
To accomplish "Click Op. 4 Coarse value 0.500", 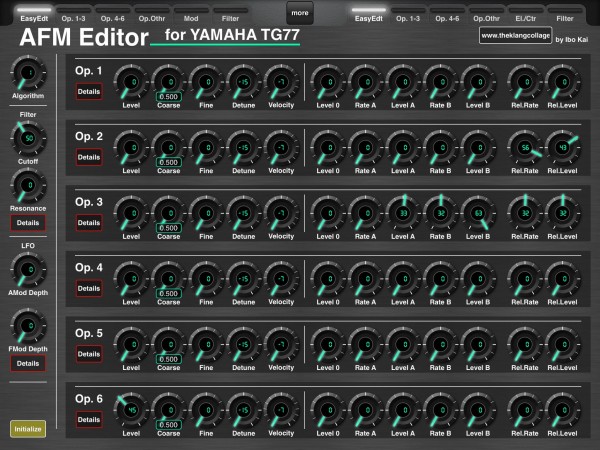I will click(x=169, y=293).
